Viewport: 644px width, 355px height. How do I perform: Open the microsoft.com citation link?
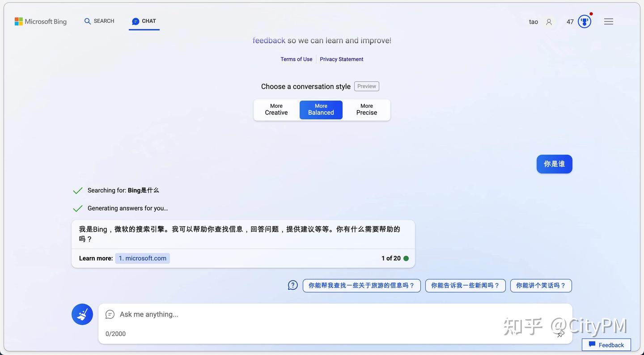[x=142, y=258]
